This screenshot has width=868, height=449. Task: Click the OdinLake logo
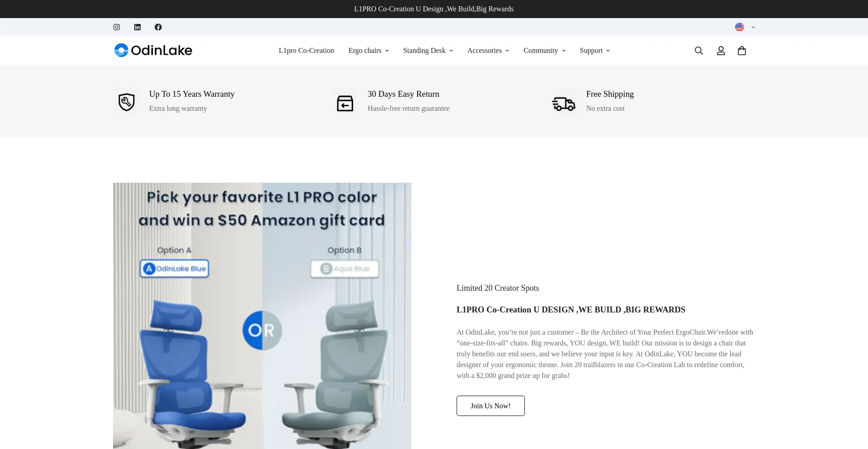point(153,50)
